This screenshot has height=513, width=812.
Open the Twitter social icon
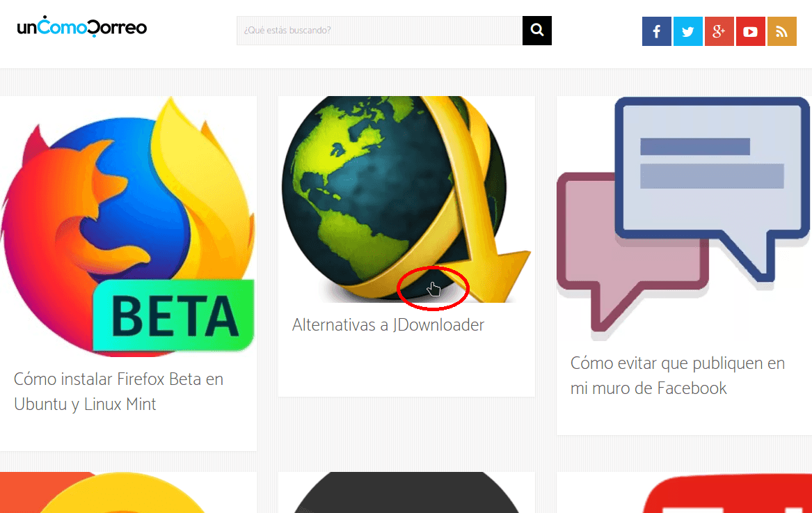(x=687, y=31)
